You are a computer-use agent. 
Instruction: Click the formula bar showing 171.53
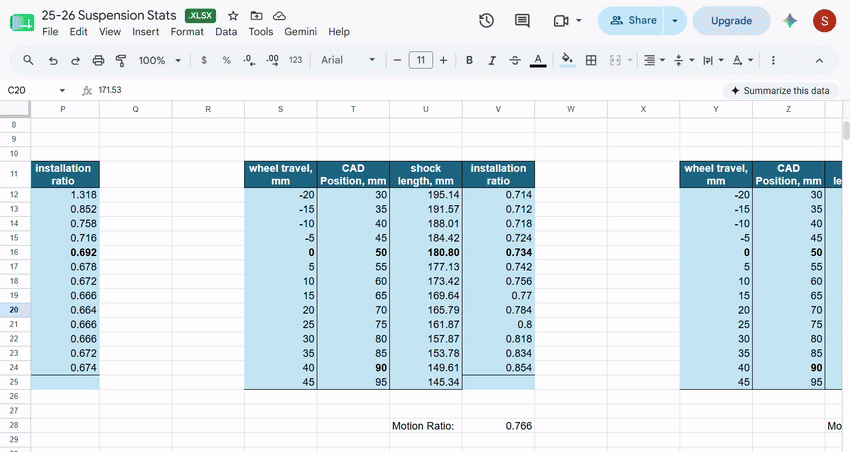[x=407, y=90]
